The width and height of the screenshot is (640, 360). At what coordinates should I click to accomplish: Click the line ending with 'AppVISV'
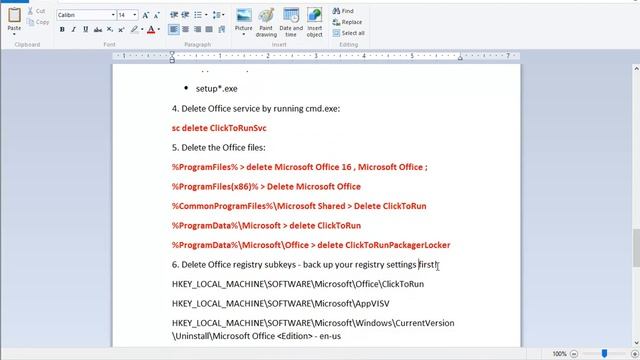point(280,304)
